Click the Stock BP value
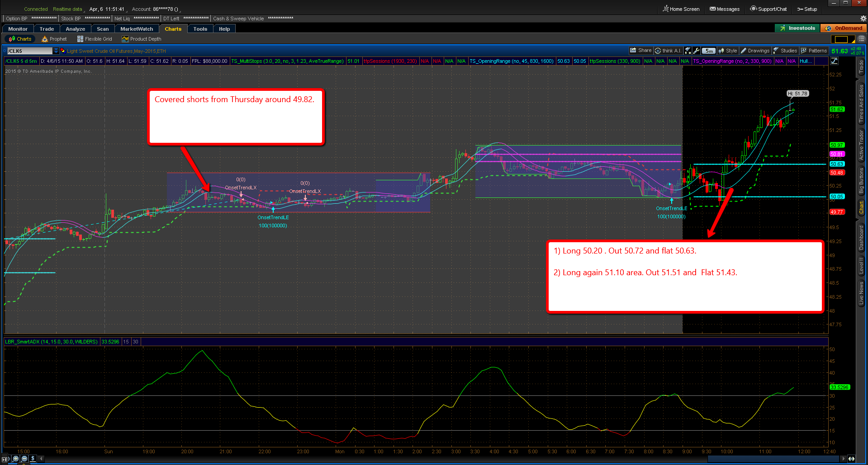The image size is (868, 465). (x=97, y=19)
